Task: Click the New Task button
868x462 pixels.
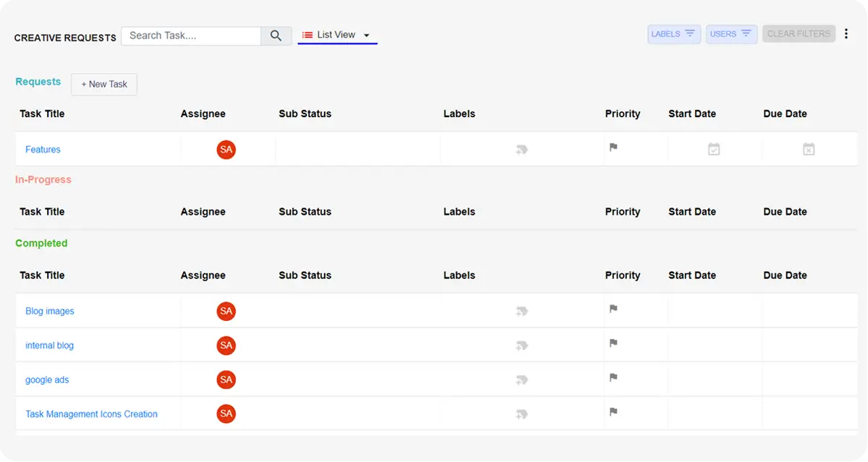Action: [103, 84]
